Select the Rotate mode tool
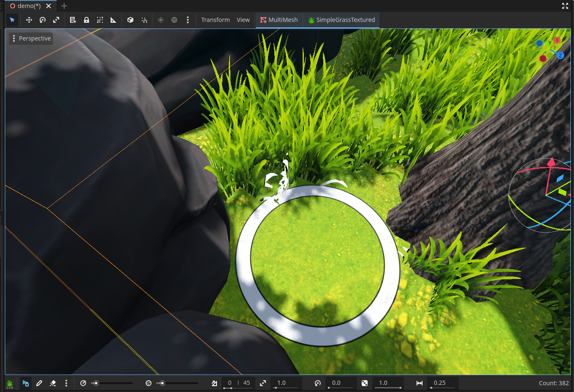This screenshot has width=574, height=392. pyautogui.click(x=42, y=20)
